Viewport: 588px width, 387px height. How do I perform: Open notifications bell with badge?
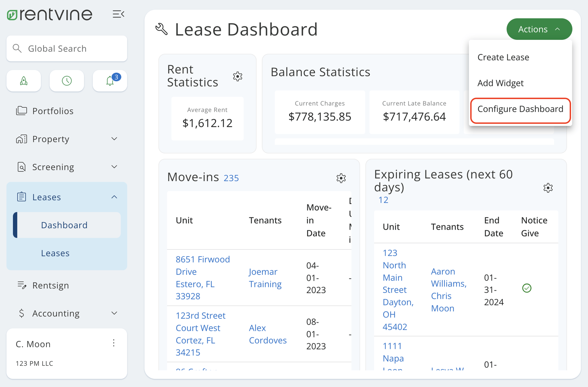click(109, 81)
